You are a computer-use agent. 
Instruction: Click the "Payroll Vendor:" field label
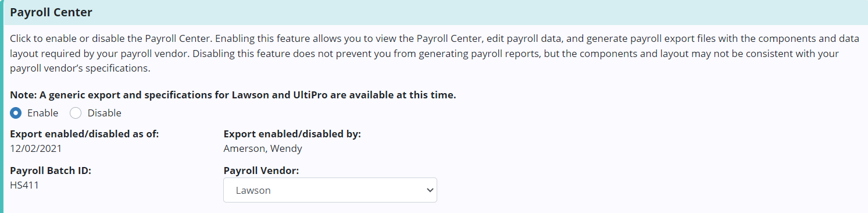(x=261, y=171)
